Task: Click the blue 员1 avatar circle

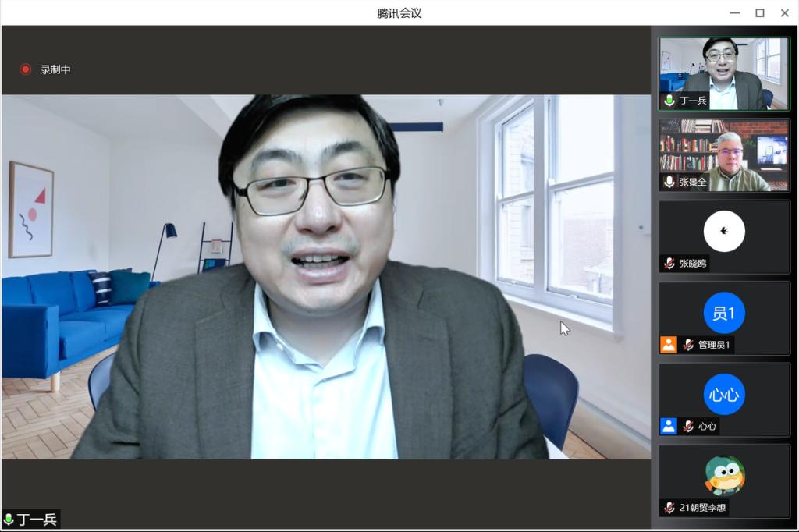Action: pyautogui.click(x=723, y=313)
